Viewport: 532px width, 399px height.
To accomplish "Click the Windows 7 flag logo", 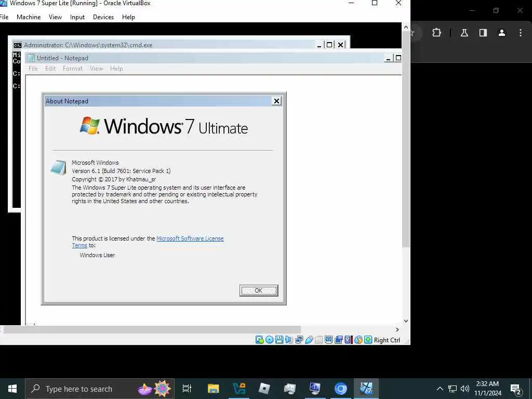I will pos(89,126).
